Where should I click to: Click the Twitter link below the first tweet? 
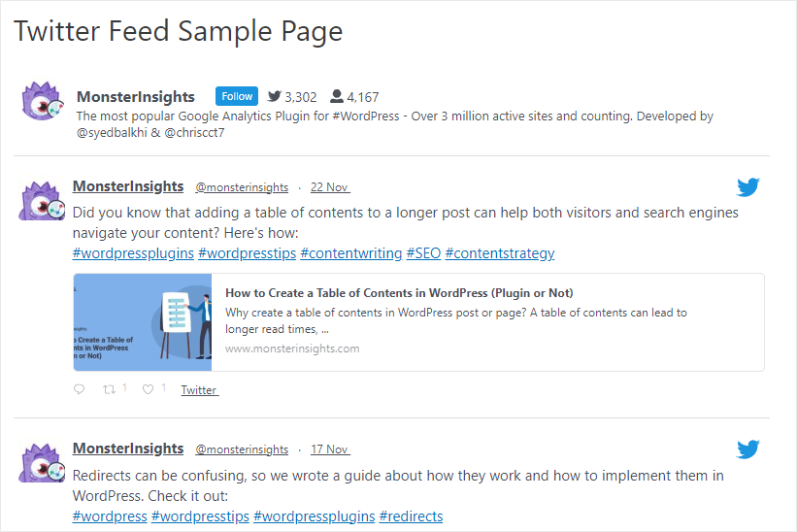[199, 390]
